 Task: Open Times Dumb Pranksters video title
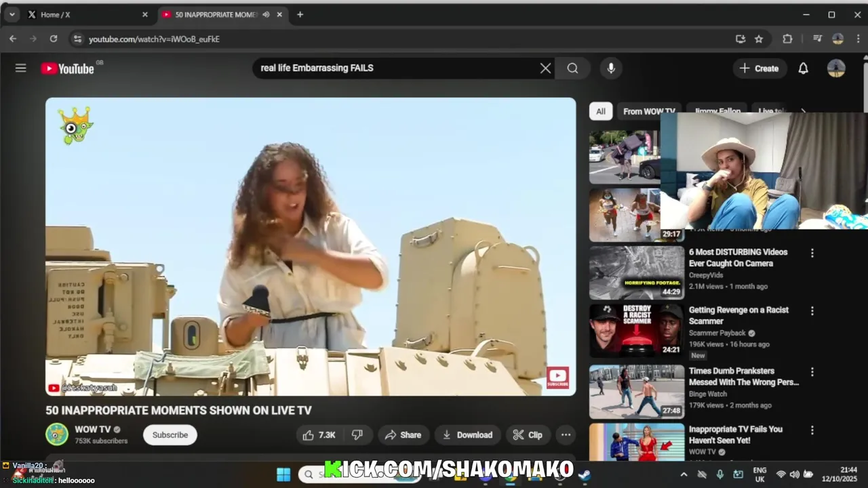click(x=744, y=376)
